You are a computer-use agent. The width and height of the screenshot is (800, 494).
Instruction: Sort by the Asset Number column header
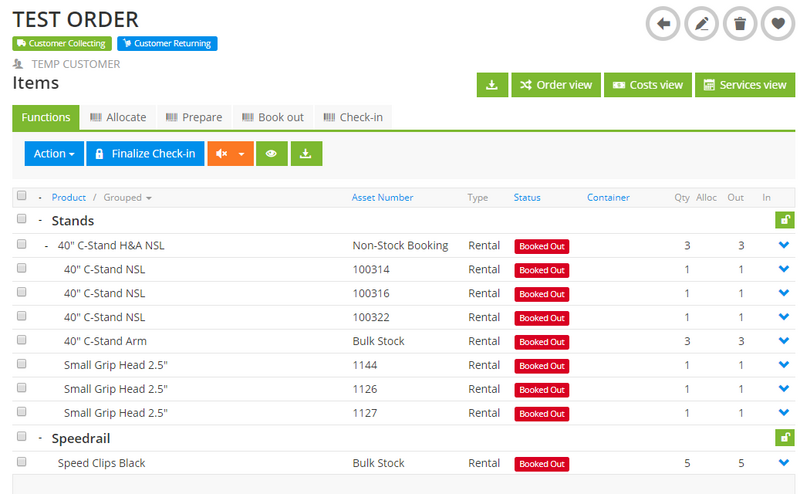click(382, 198)
